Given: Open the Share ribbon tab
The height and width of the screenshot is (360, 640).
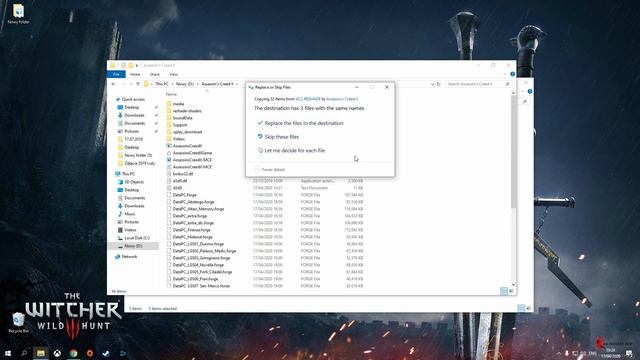Looking at the screenshot, I should (155, 74).
